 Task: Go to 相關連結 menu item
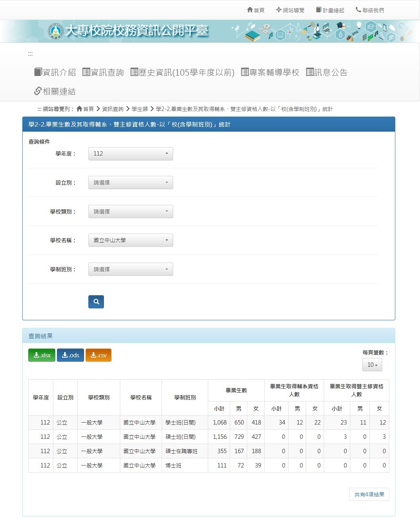[55, 92]
